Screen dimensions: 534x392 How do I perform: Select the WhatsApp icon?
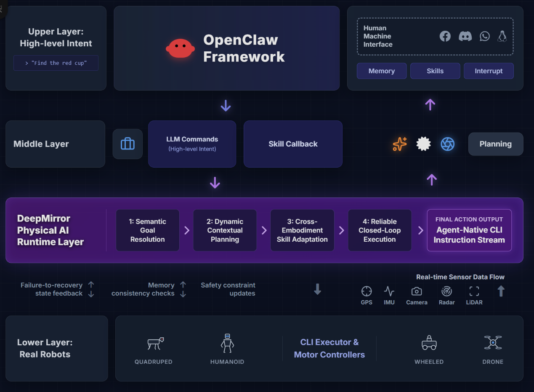click(x=485, y=36)
